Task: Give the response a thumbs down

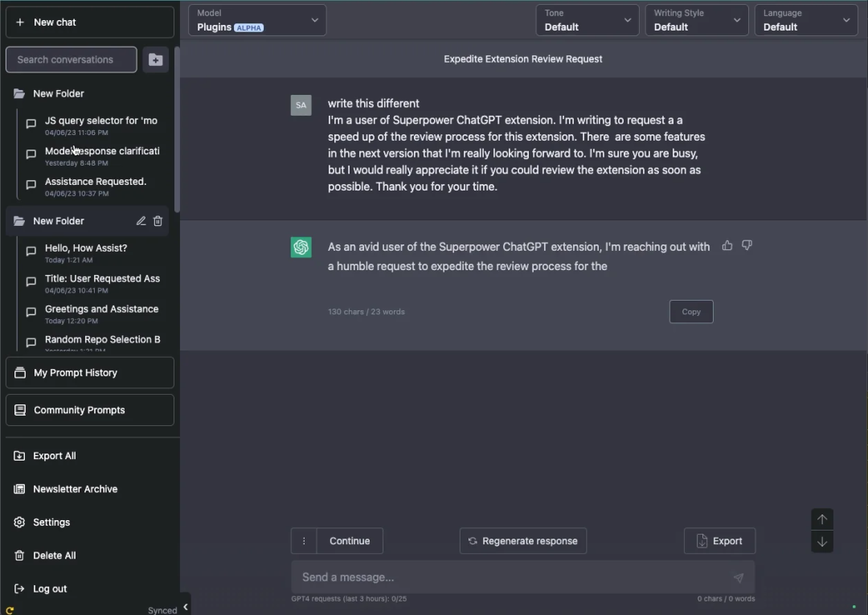Action: (x=747, y=245)
